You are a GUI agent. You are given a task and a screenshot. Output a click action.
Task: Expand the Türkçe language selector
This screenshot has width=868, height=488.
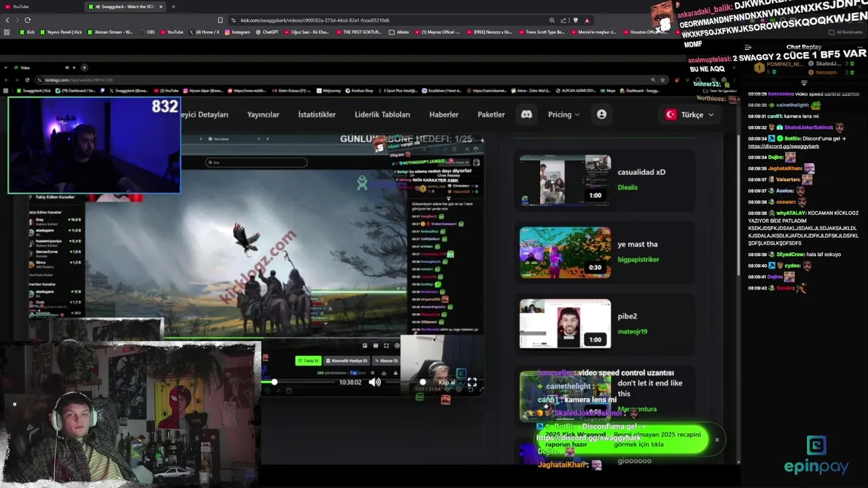coord(689,115)
